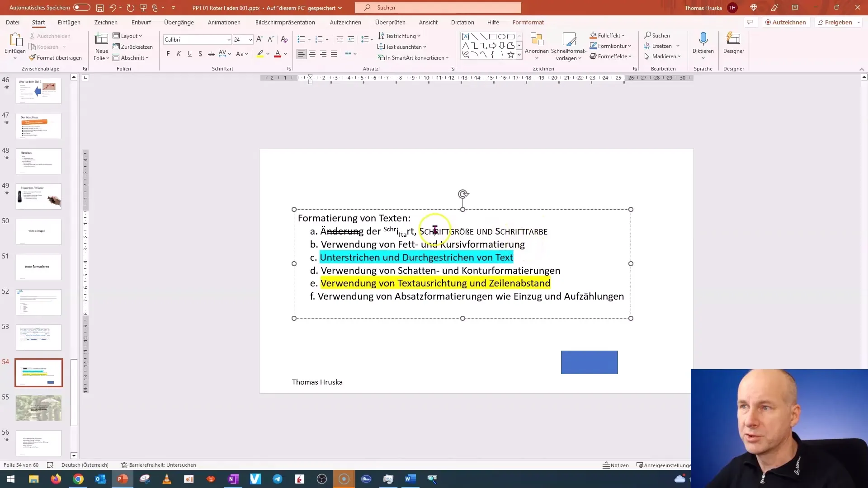Justify text alignment icon
This screenshot has width=868, height=488.
click(x=334, y=54)
